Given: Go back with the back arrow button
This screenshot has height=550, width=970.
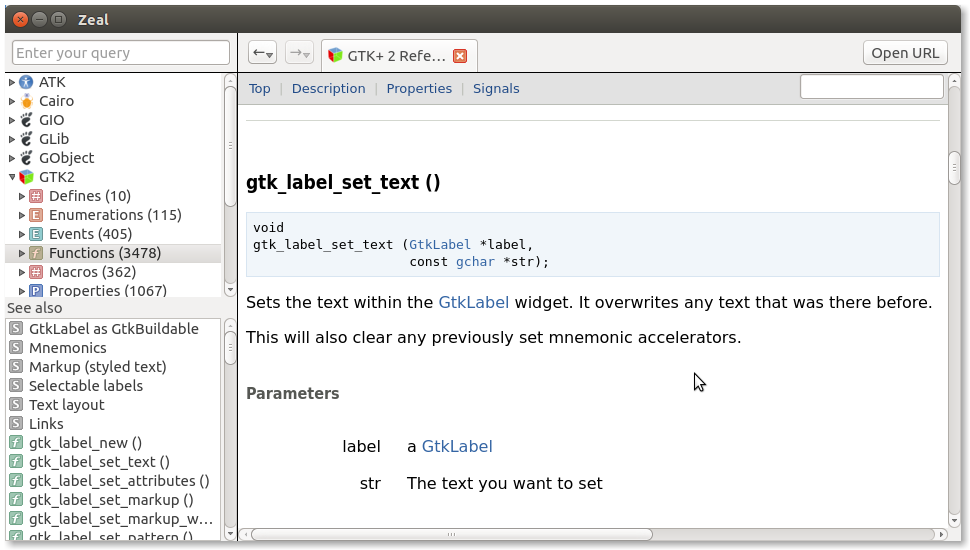Looking at the screenshot, I should click(x=262, y=53).
